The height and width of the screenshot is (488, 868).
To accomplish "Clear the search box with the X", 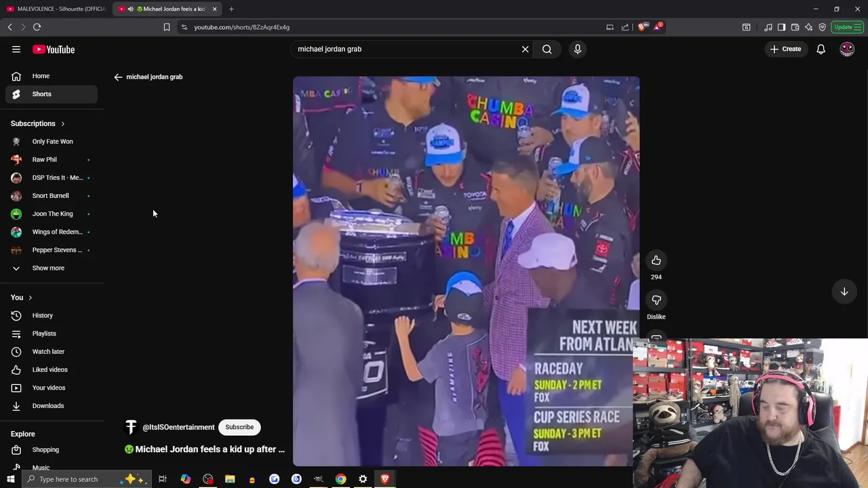I will point(525,49).
